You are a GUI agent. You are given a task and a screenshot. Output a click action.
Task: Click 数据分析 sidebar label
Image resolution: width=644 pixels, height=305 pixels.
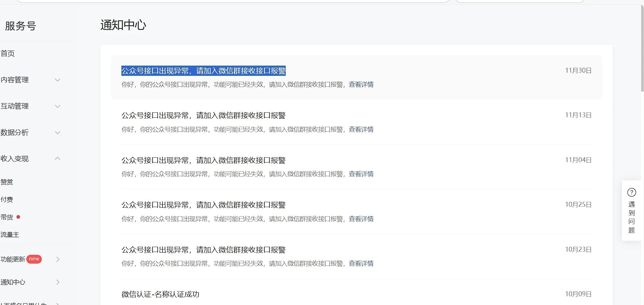click(15, 132)
